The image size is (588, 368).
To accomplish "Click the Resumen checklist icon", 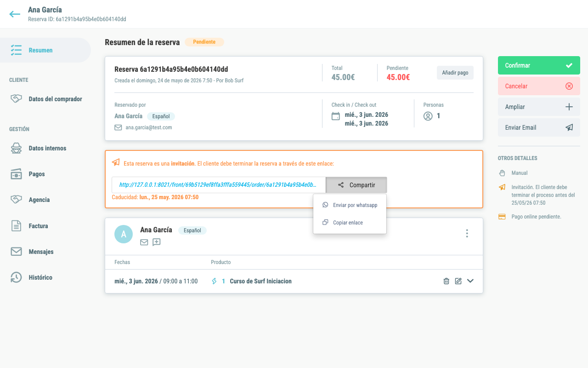I will [16, 50].
